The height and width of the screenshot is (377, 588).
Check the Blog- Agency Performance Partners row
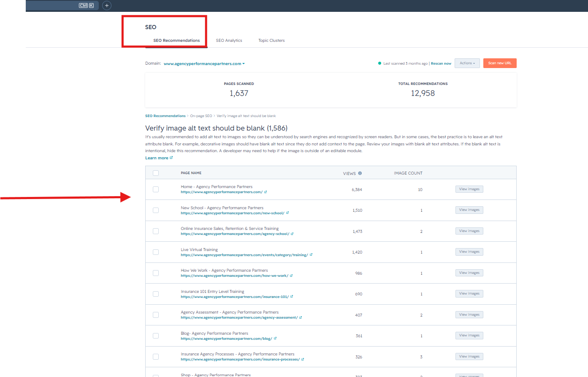click(156, 336)
